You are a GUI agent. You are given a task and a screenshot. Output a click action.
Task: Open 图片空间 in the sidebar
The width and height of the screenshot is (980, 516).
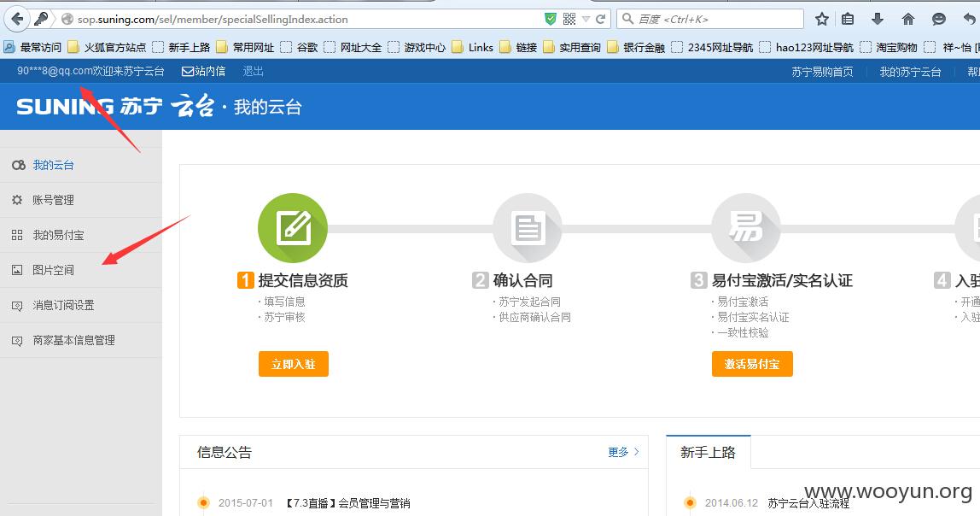coord(53,270)
